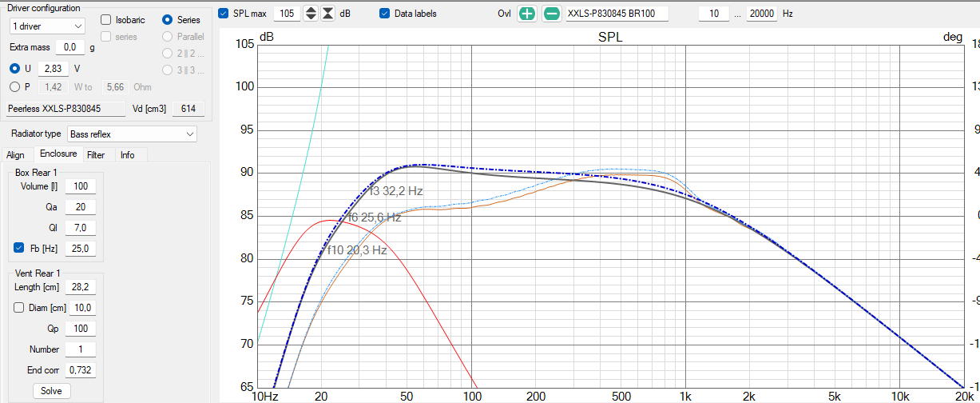
Task: Edit the Qa field 20
Action: (80, 207)
